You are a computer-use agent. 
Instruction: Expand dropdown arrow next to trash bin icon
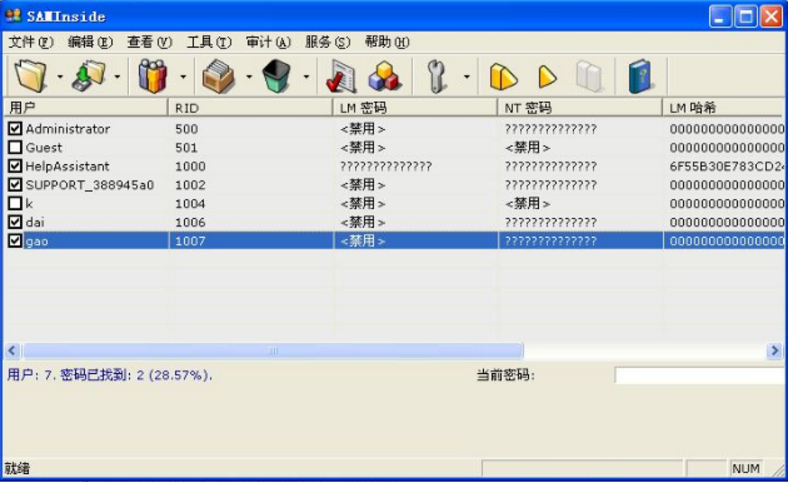pyautogui.click(x=306, y=76)
